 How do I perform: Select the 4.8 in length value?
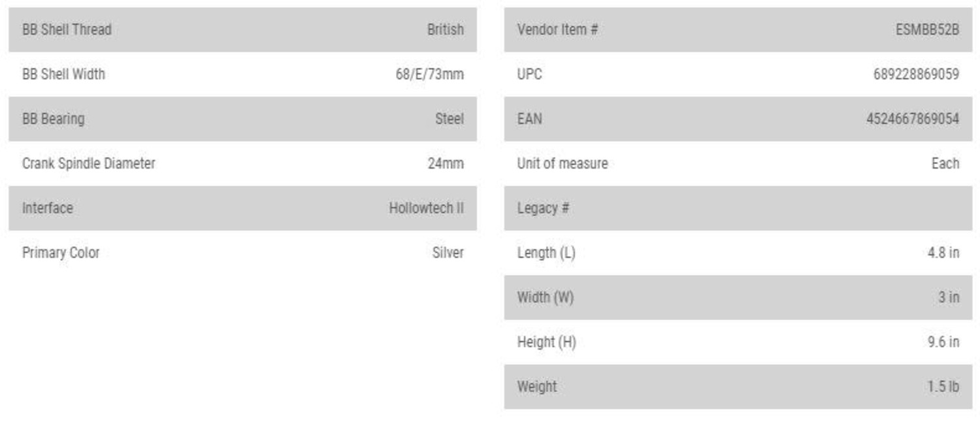tap(943, 253)
